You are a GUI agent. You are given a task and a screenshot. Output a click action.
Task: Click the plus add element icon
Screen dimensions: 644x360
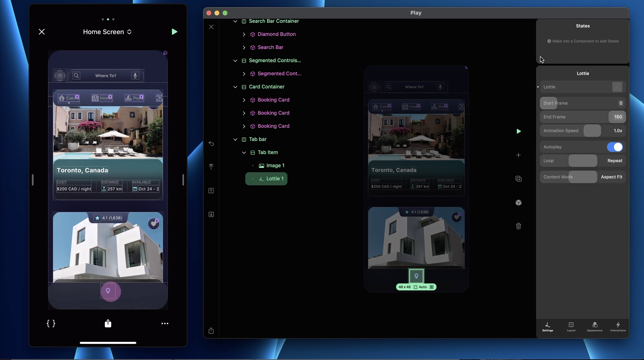(x=519, y=155)
